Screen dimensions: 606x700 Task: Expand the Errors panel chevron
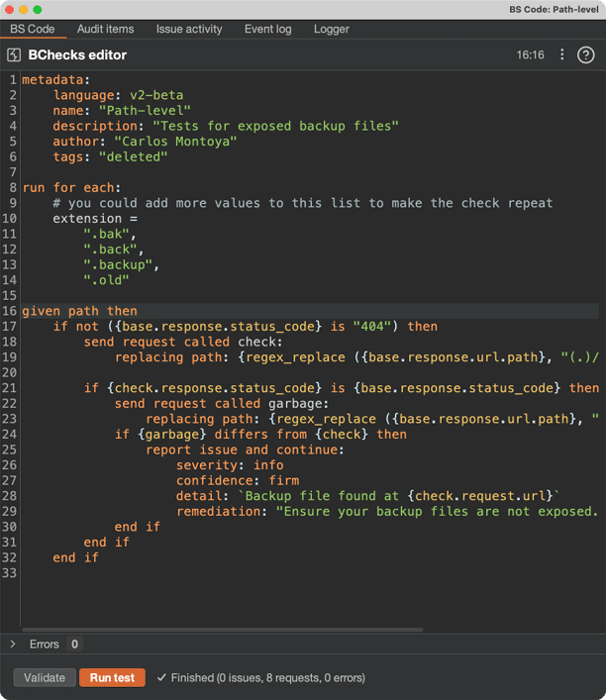click(13, 645)
